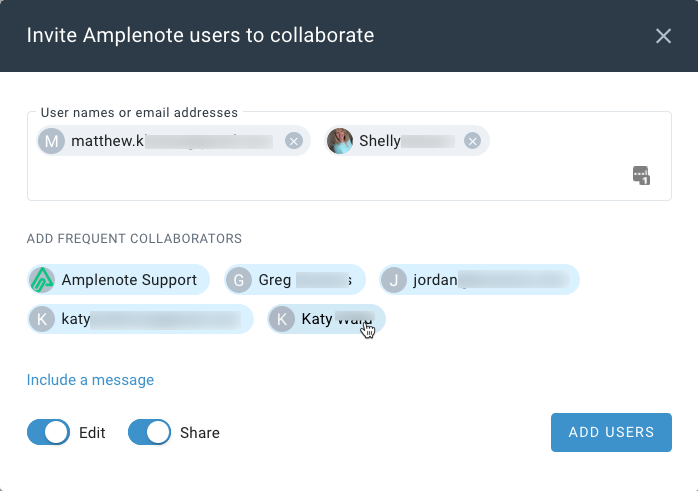The width and height of the screenshot is (698, 491).
Task: Remove the Shelly chip from recipients
Action: (x=472, y=141)
